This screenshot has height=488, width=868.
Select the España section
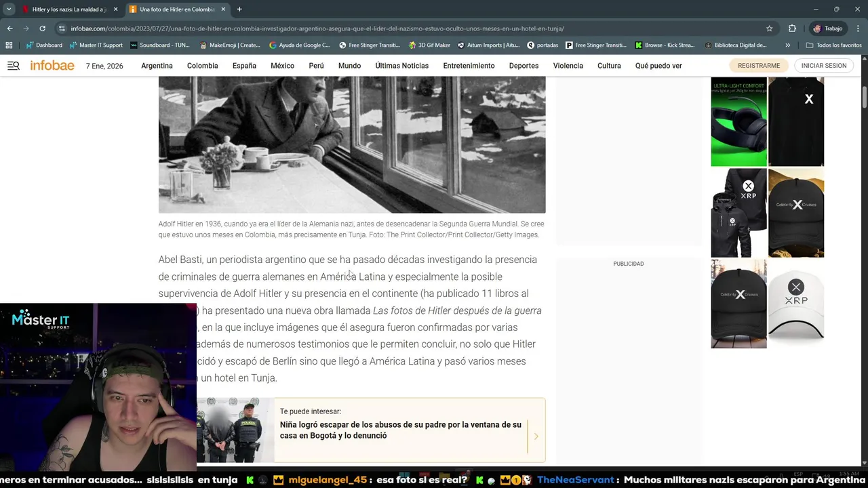tap(244, 66)
